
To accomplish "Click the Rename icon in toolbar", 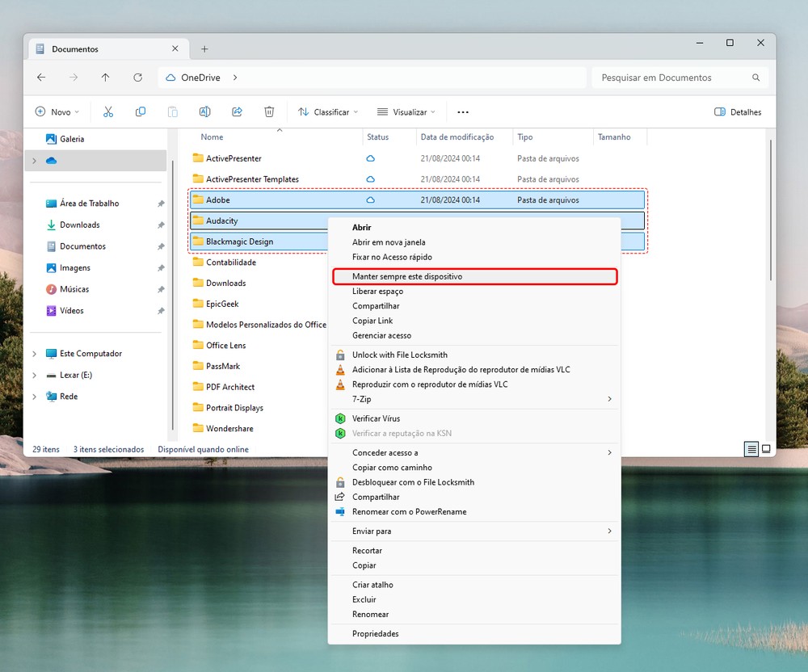I will pos(205,112).
